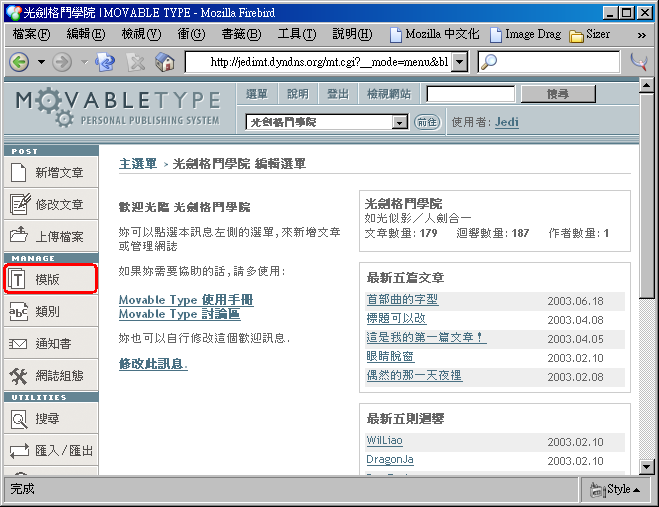Click the vertical scrollbar down arrow
The width and height of the screenshot is (659, 507).
point(646,467)
